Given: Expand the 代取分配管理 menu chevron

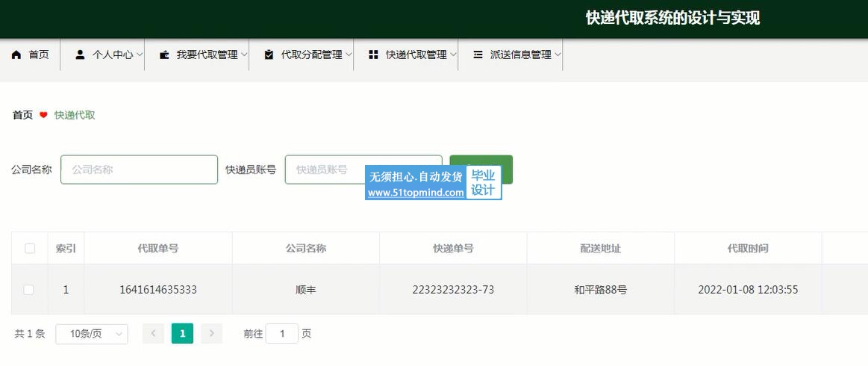Looking at the screenshot, I should 349,55.
